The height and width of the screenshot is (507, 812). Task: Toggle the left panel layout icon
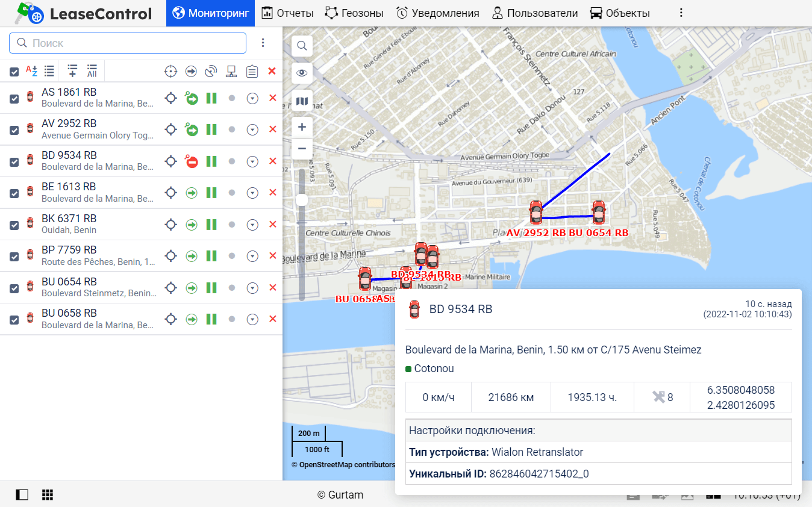pyautogui.click(x=22, y=495)
